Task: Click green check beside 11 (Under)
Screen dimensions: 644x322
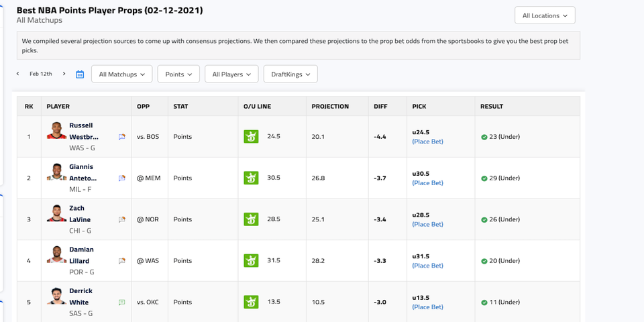Action: point(484,303)
